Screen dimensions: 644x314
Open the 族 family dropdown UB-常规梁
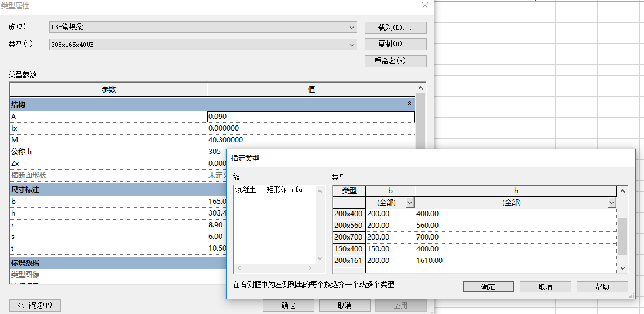[x=203, y=28]
